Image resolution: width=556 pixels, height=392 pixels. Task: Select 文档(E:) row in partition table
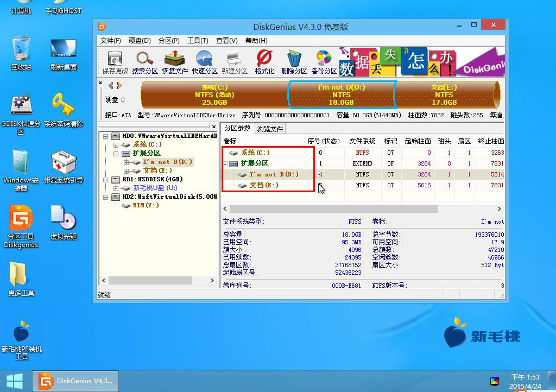click(363, 185)
